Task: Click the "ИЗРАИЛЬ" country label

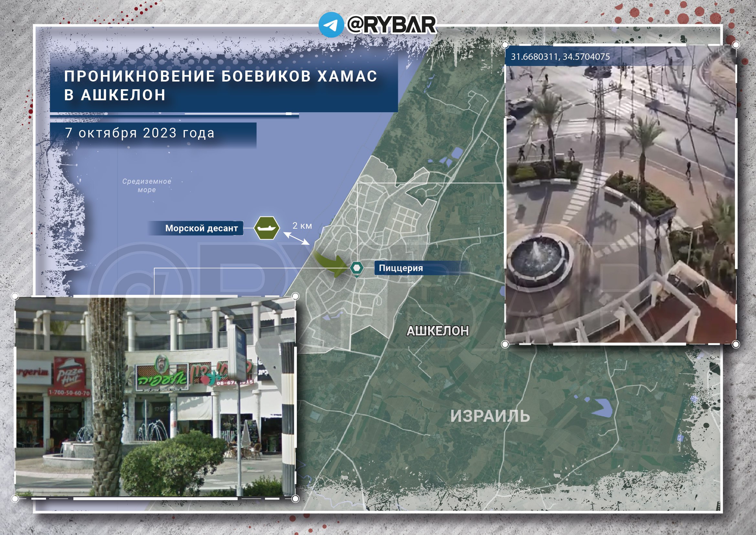Action: (x=490, y=416)
